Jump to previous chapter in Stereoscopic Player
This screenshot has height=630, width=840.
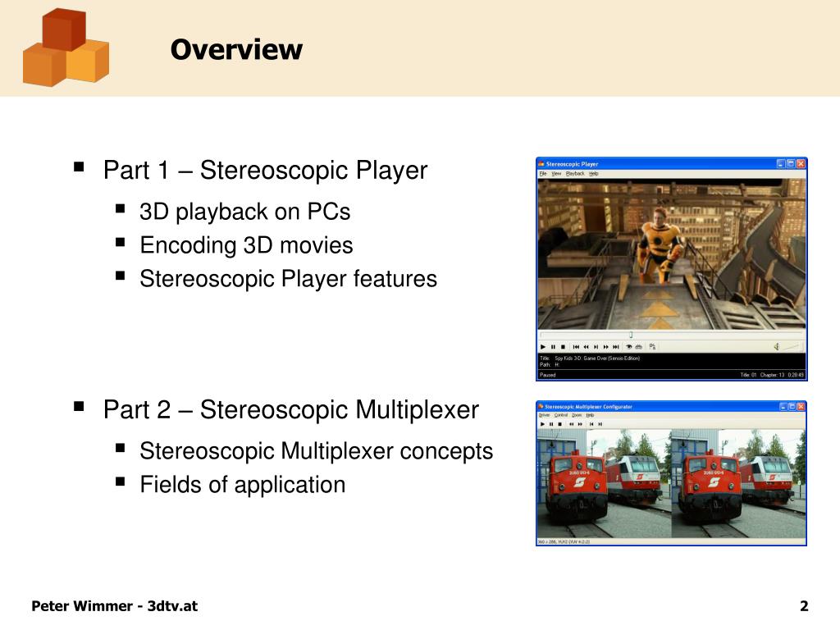(576, 347)
